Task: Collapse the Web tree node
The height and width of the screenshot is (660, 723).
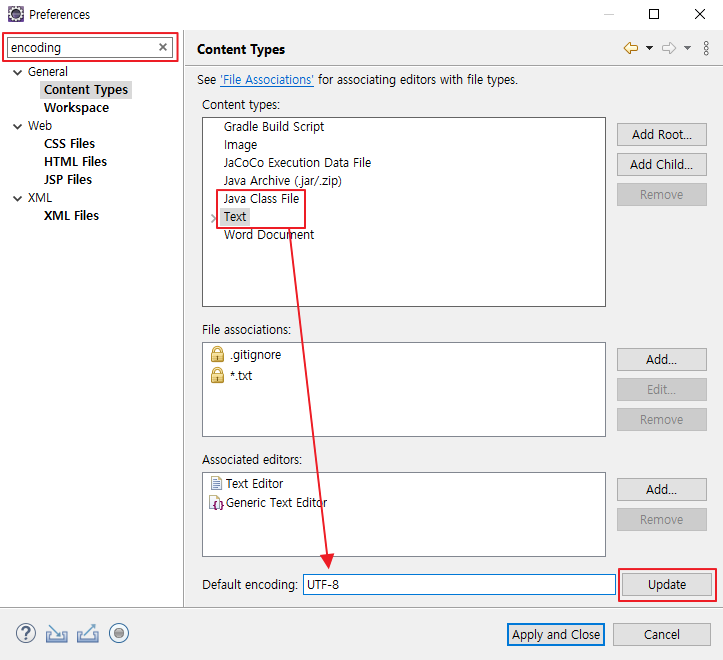Action: point(18,126)
